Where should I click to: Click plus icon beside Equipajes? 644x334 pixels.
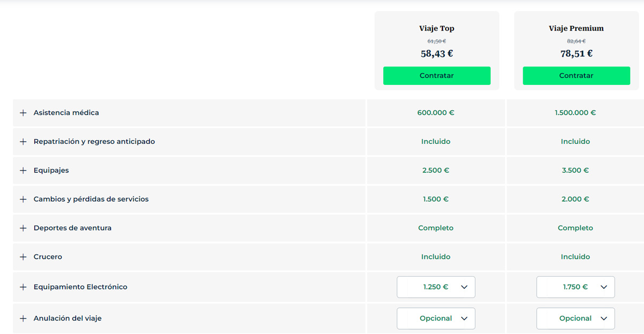point(23,170)
